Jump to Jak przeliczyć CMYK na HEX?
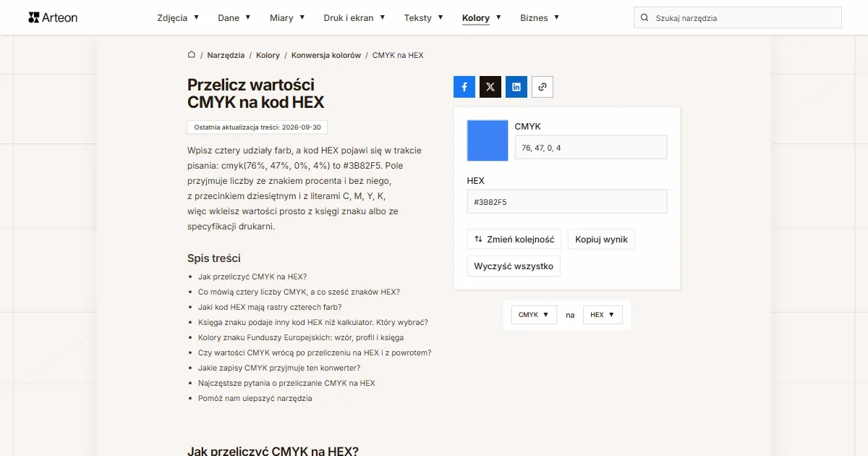The width and height of the screenshot is (868, 456). [x=252, y=276]
